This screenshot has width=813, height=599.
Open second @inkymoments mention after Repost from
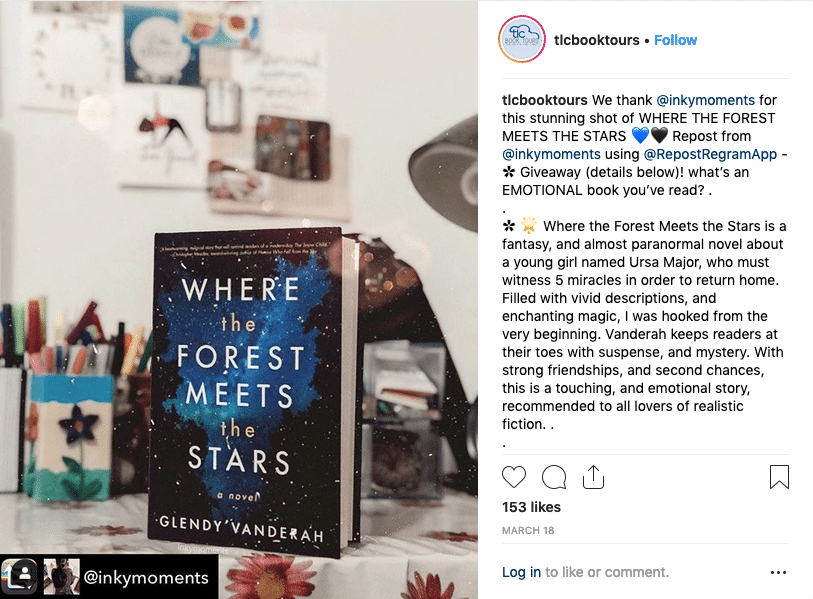(551, 154)
